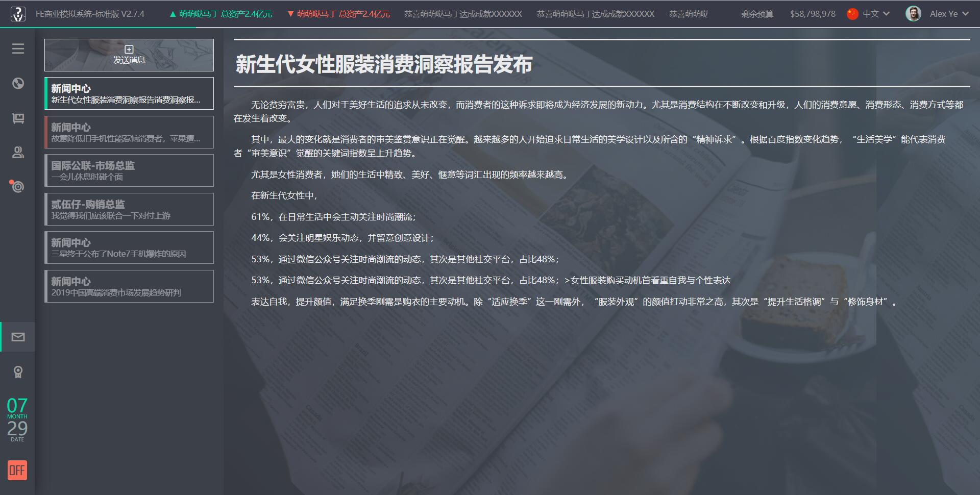980x495 pixels.
Task: Click the article headline 新生代女性服装消费洞察报告发布
Action: click(x=384, y=64)
